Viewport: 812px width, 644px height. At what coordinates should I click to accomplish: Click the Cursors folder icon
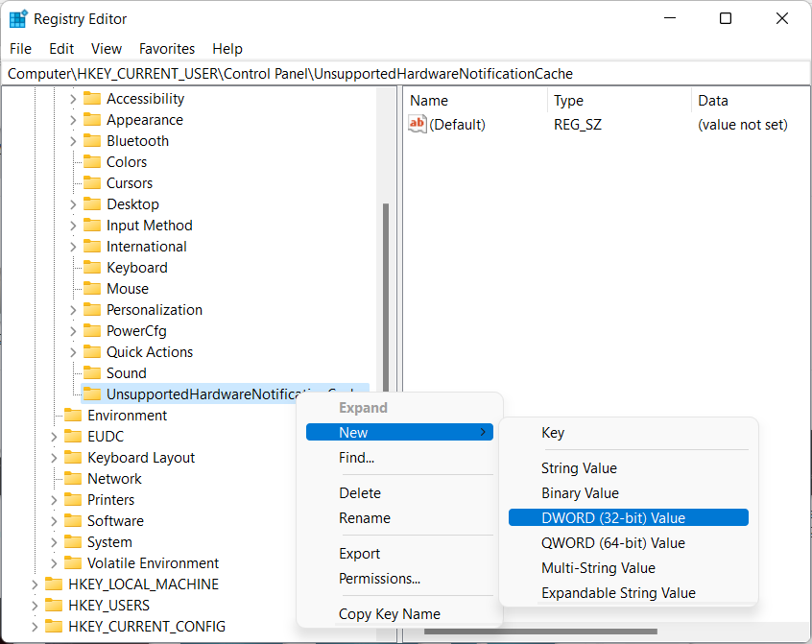(92, 182)
